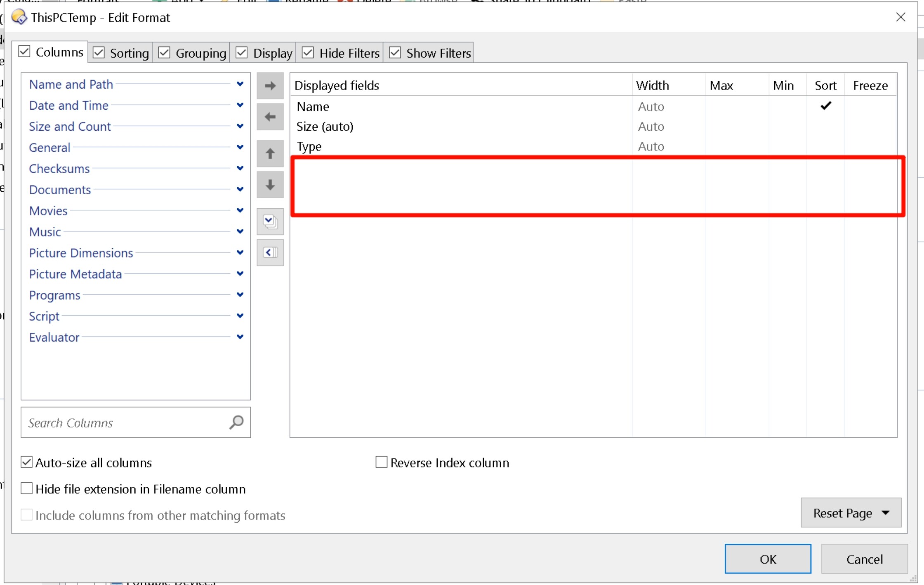The height and width of the screenshot is (585, 924).
Task: Expand the Name and Path category
Action: [240, 84]
